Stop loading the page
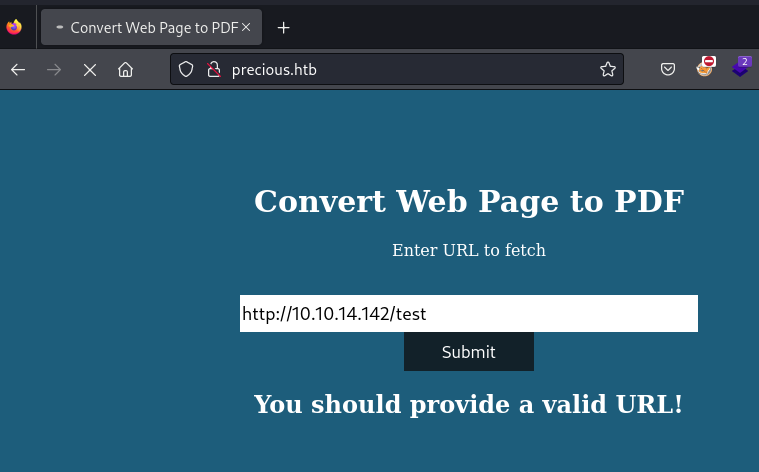The width and height of the screenshot is (759, 472). pos(90,70)
